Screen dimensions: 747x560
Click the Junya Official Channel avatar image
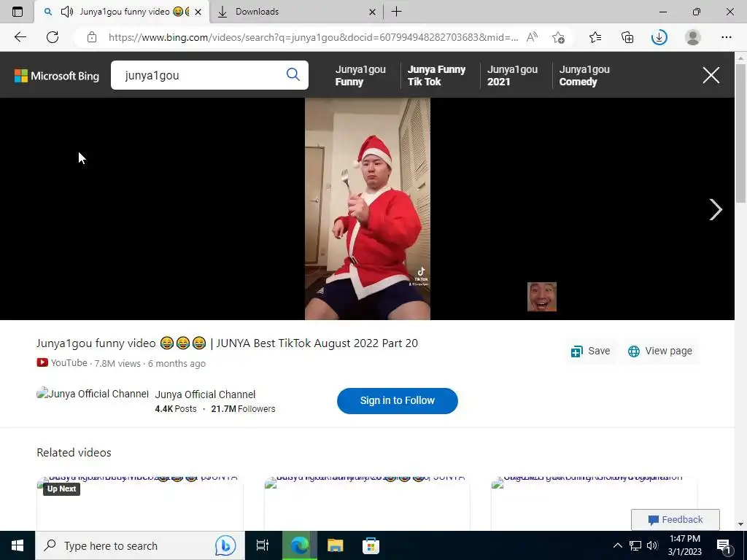pyautogui.click(x=93, y=394)
